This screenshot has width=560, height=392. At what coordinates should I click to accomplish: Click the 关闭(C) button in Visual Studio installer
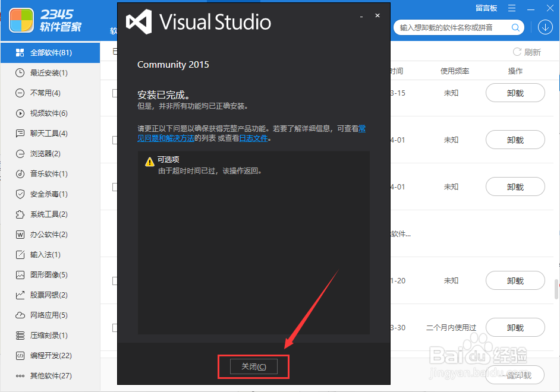click(x=254, y=366)
